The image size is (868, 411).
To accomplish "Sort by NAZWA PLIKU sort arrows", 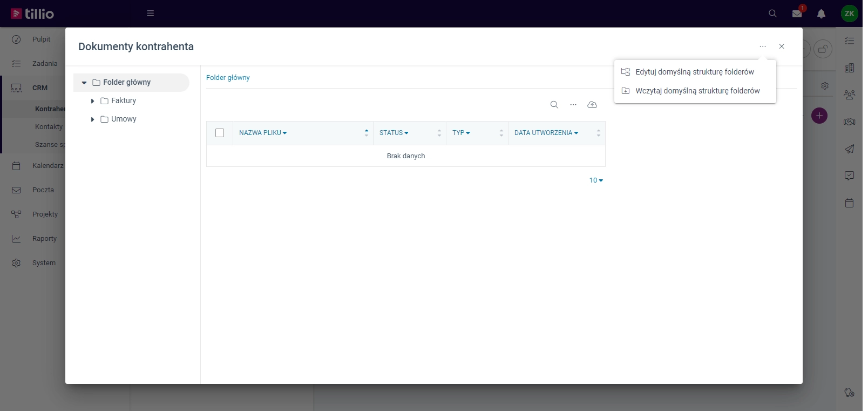I will pyautogui.click(x=367, y=133).
